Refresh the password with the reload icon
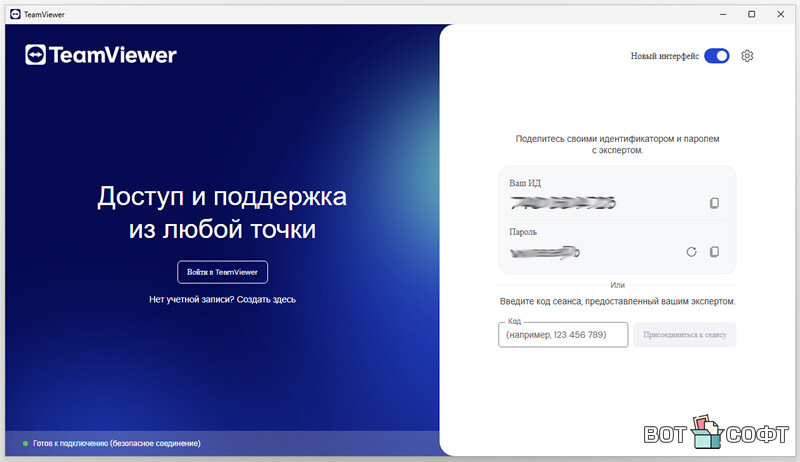This screenshot has width=800, height=462. tap(691, 252)
